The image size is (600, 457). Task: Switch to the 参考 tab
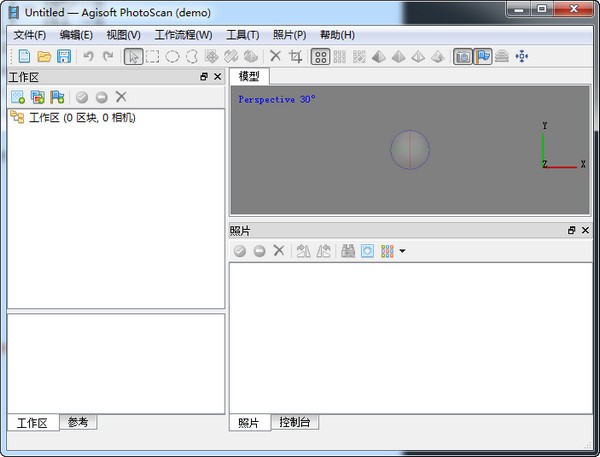click(78, 422)
